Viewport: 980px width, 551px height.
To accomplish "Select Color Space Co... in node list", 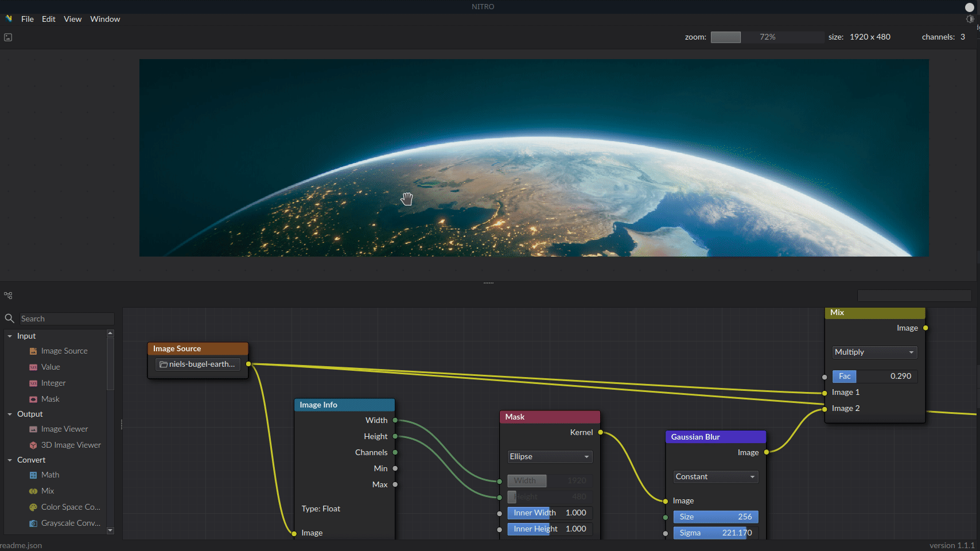I will point(71,507).
